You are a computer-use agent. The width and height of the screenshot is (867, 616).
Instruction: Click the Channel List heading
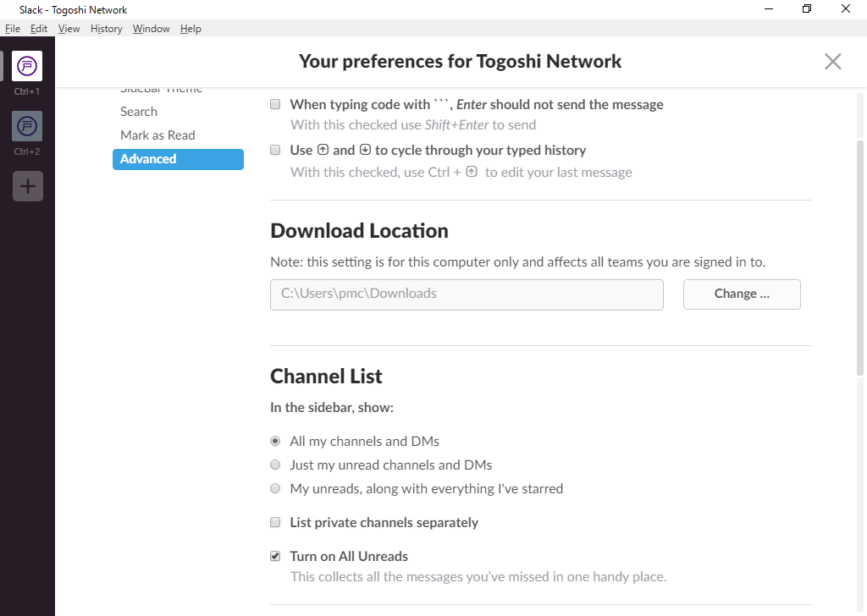pyautogui.click(x=326, y=377)
